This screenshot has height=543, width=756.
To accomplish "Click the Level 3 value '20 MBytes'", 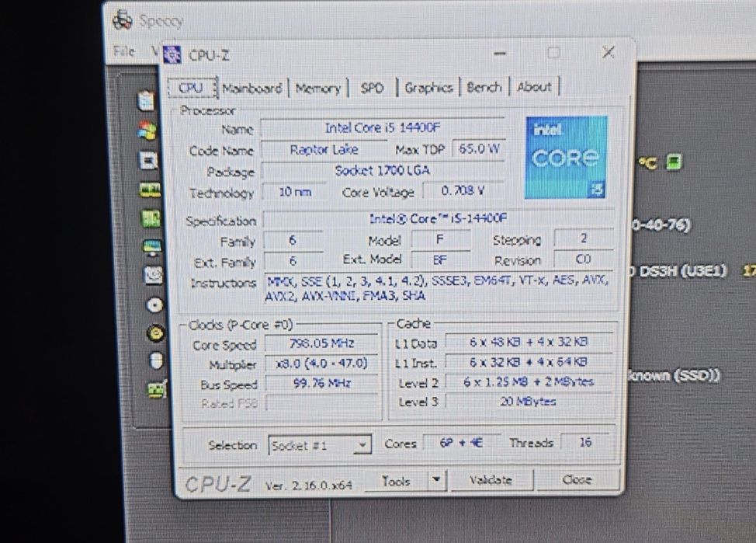I will pos(529,401).
